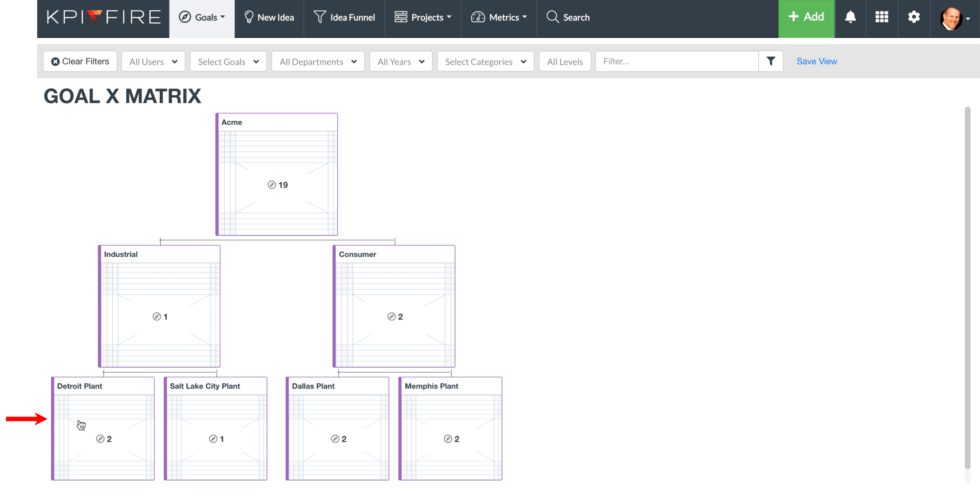980x500 pixels.
Task: Open the user profile avatar menu
Action: [x=955, y=18]
